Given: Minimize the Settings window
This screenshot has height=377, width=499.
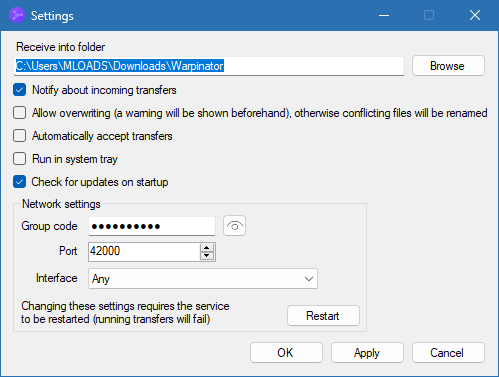Looking at the screenshot, I should click(x=384, y=15).
